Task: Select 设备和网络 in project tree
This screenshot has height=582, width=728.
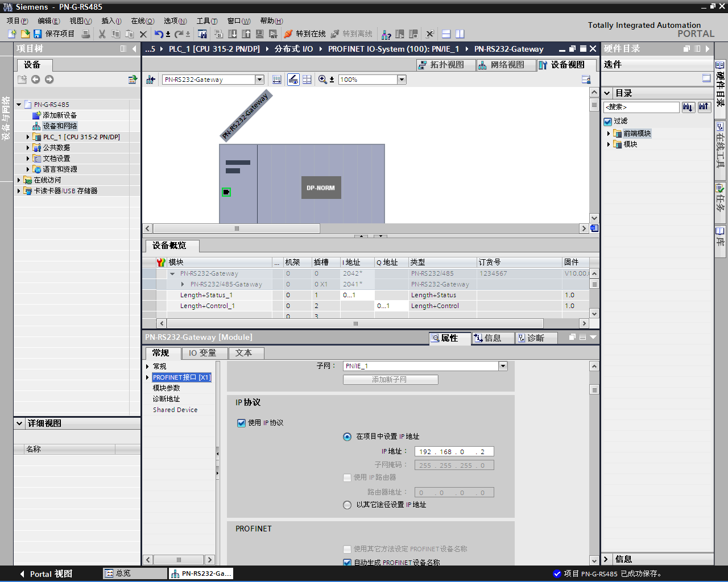Action: (x=60, y=126)
